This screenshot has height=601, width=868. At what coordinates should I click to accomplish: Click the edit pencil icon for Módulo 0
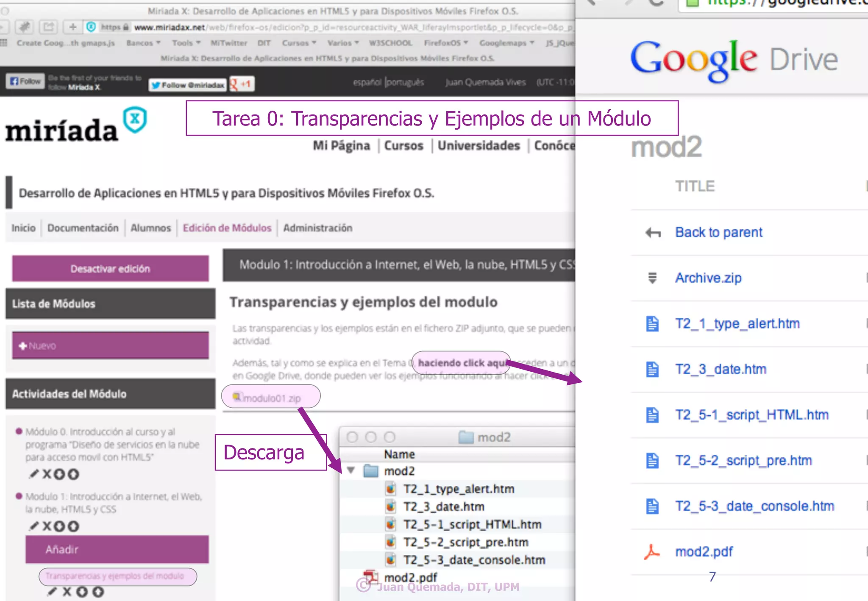(x=33, y=474)
